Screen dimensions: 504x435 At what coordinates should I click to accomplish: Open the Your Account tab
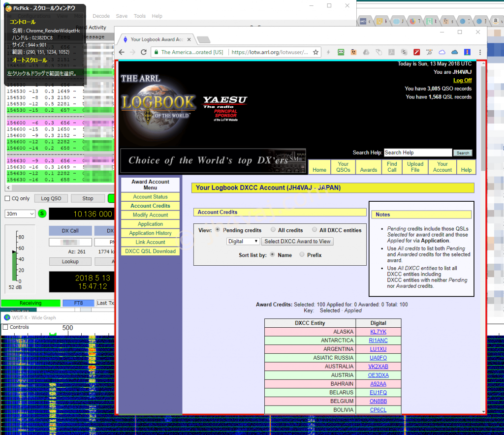point(442,167)
